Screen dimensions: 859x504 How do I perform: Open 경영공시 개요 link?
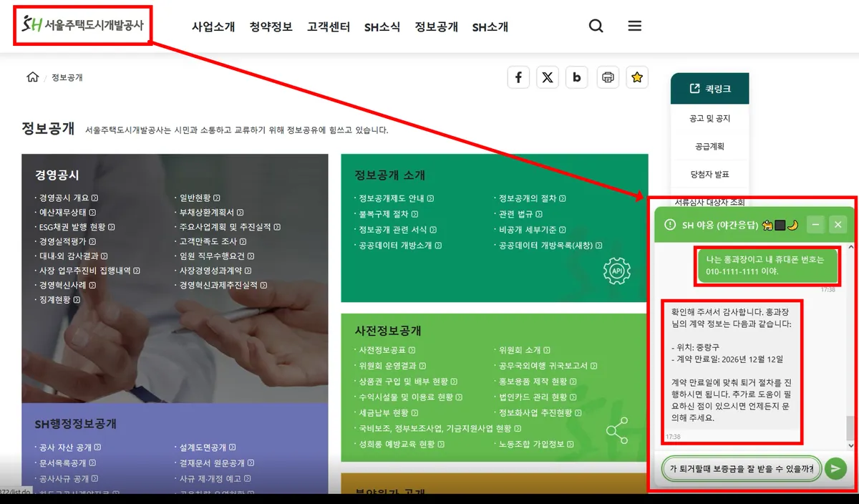tap(68, 198)
